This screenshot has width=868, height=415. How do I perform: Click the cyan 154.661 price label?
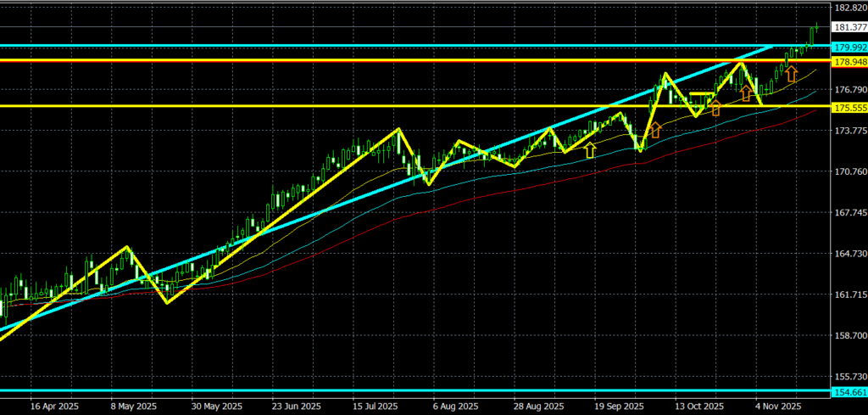coord(849,393)
